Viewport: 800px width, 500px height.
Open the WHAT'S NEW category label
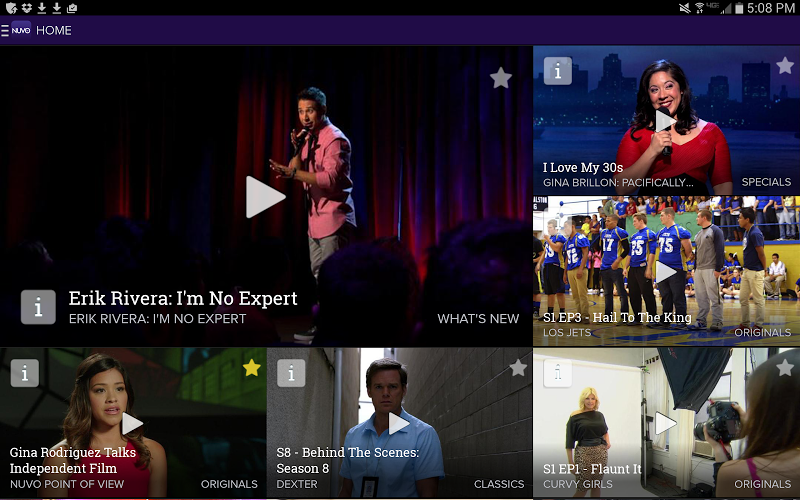(478, 319)
